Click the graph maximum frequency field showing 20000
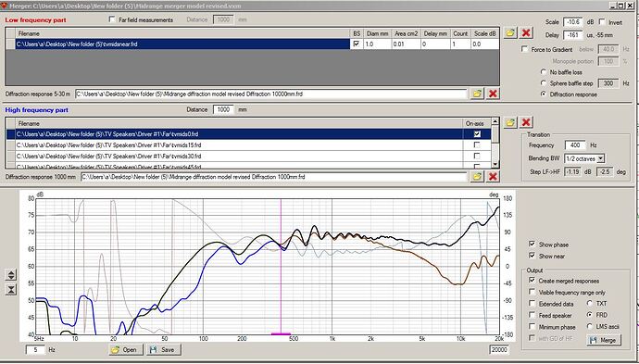 coord(499,350)
